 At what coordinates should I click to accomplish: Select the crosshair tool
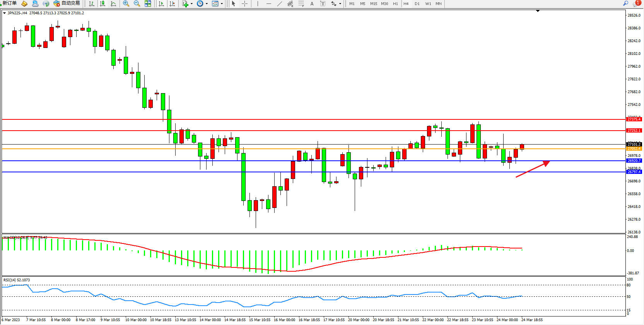pos(245,4)
